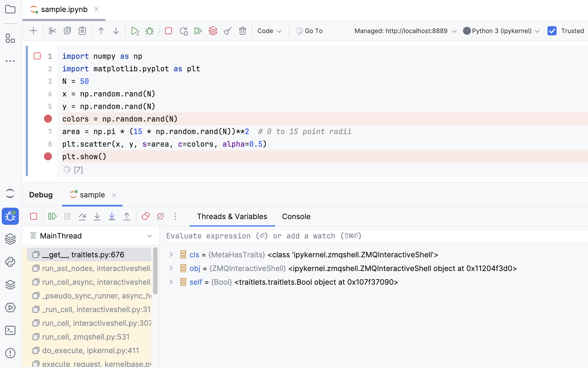Expand the obj variable node

tap(171, 268)
